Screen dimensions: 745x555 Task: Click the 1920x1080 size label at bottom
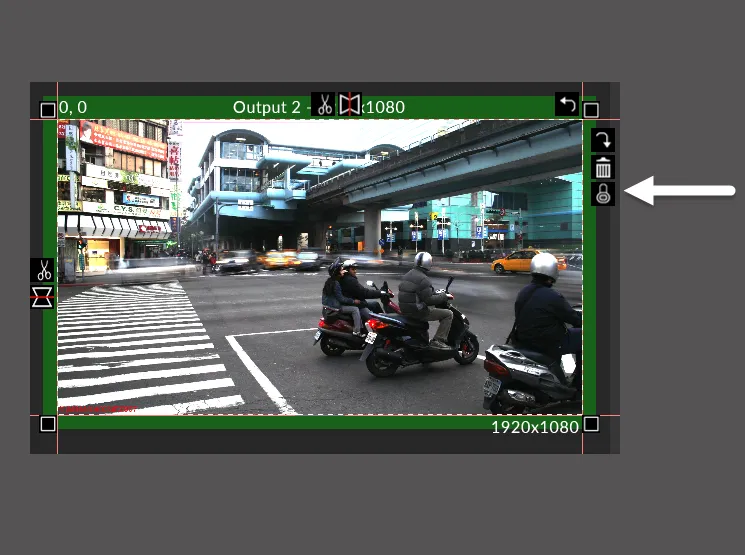(535, 427)
